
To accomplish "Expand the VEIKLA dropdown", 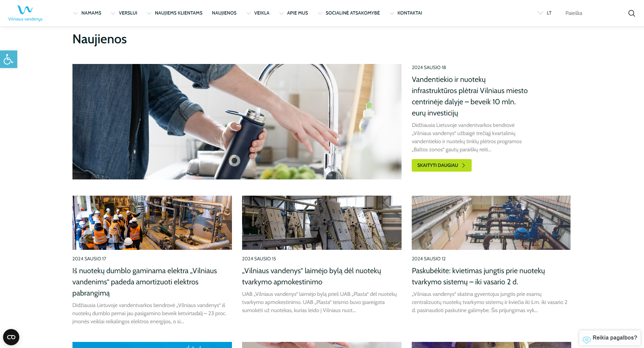I will [x=258, y=13].
